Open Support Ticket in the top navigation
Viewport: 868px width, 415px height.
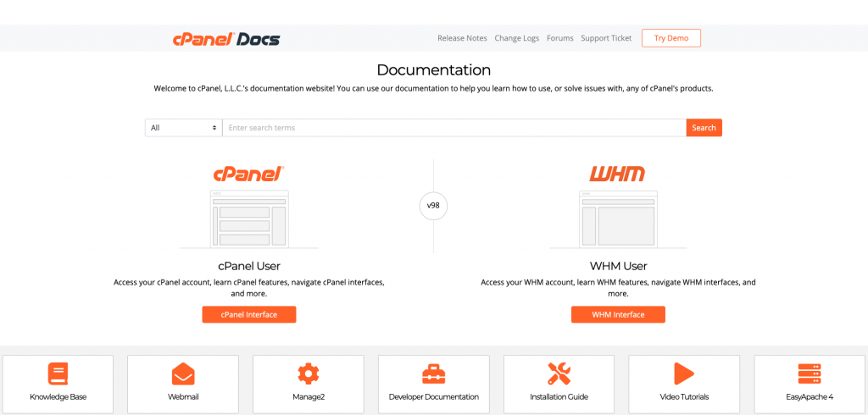pyautogui.click(x=606, y=38)
